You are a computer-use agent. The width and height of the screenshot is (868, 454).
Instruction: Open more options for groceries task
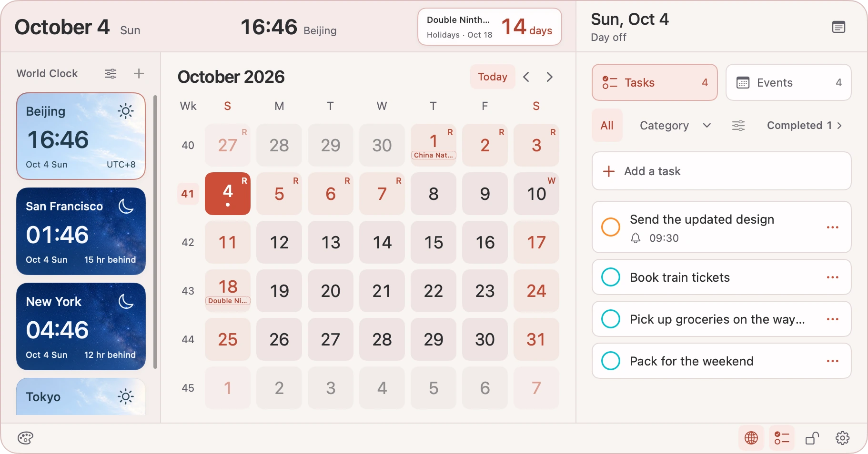[833, 319]
